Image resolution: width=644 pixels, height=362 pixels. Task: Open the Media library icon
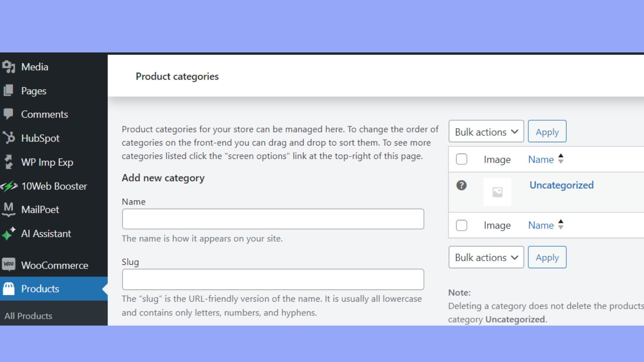[9, 67]
